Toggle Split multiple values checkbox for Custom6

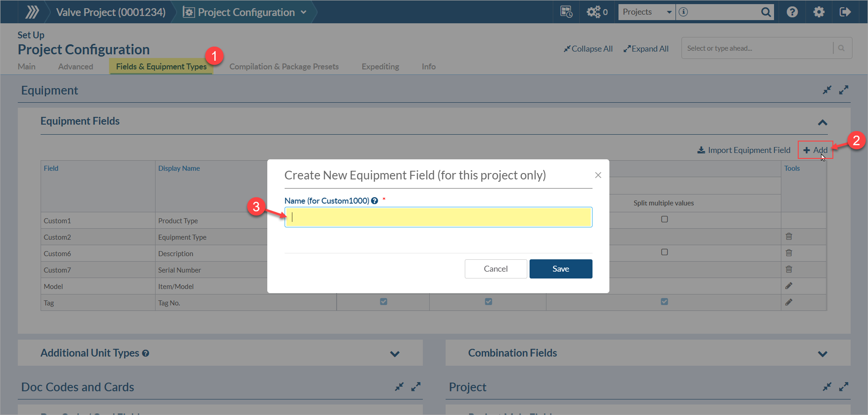664,252
